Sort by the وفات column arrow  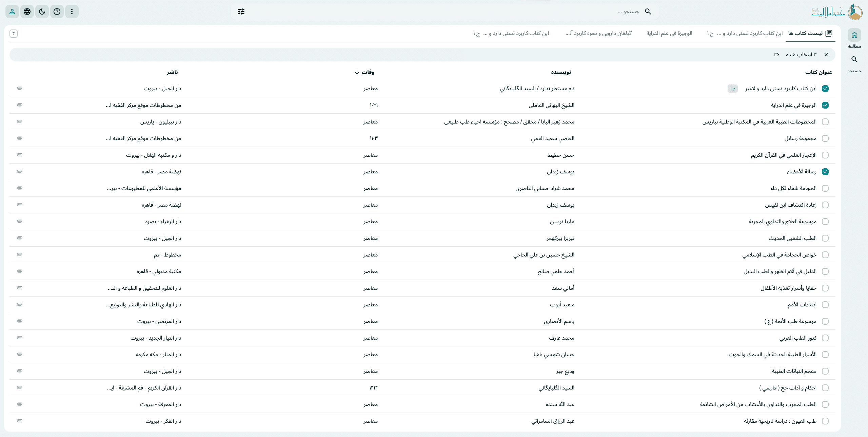(357, 72)
